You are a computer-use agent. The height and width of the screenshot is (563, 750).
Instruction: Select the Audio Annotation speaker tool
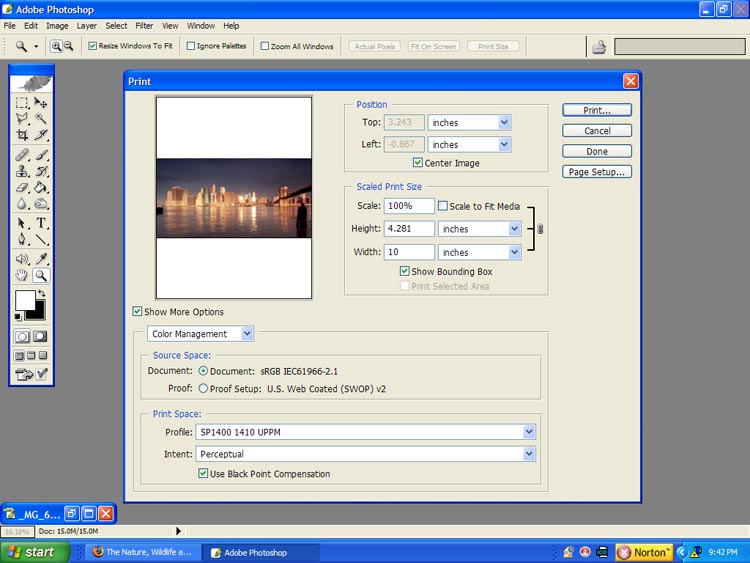pos(22,259)
